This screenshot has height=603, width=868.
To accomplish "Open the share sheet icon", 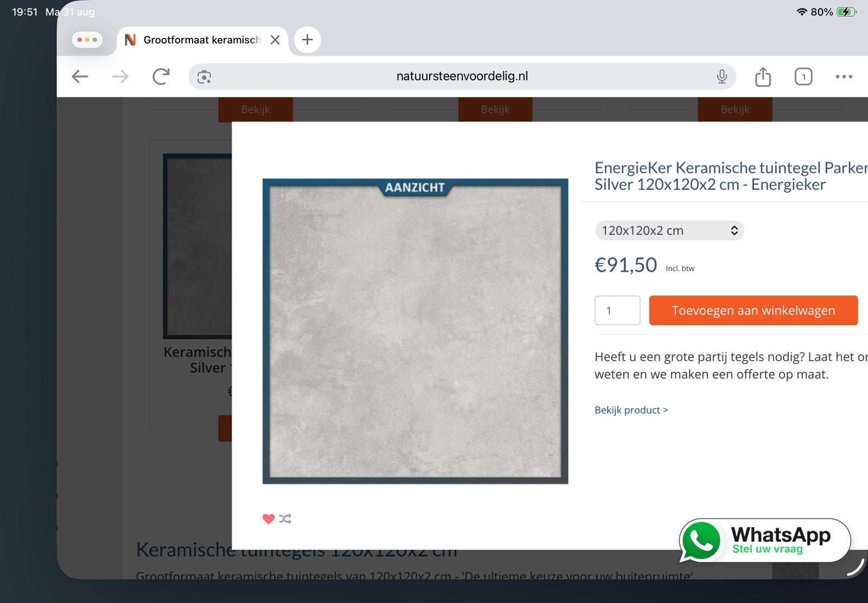I will coord(763,76).
